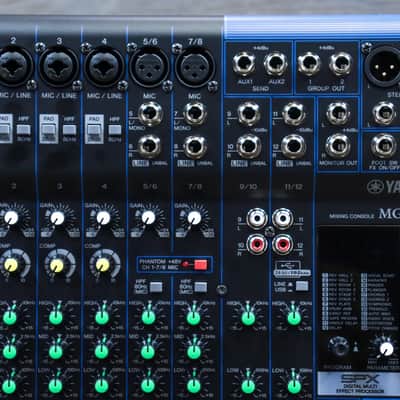This screenshot has width=400, height=400.
Task: Click the MONITOR OUT L jack
Action: click(338, 113)
